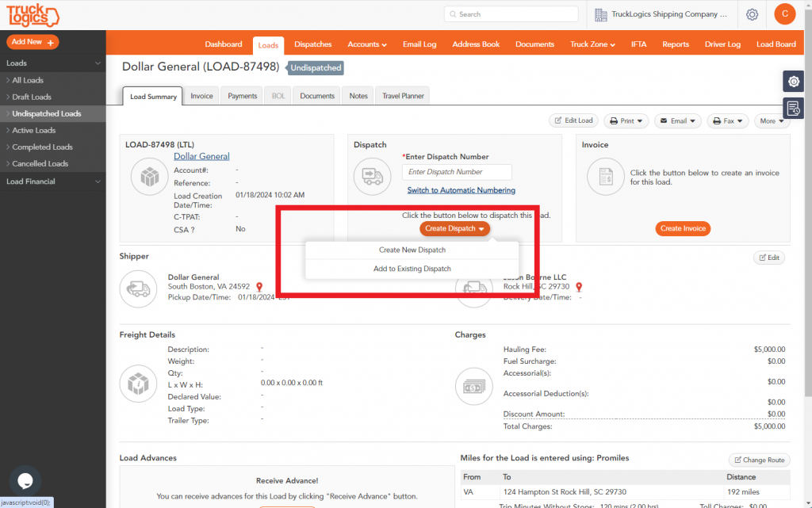Open Address Book in navigation bar
The width and height of the screenshot is (812, 508).
(476, 44)
